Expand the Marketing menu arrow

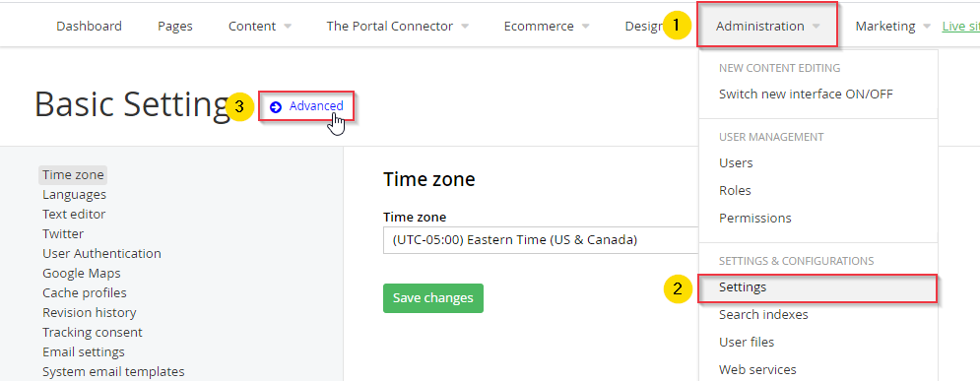point(927,27)
